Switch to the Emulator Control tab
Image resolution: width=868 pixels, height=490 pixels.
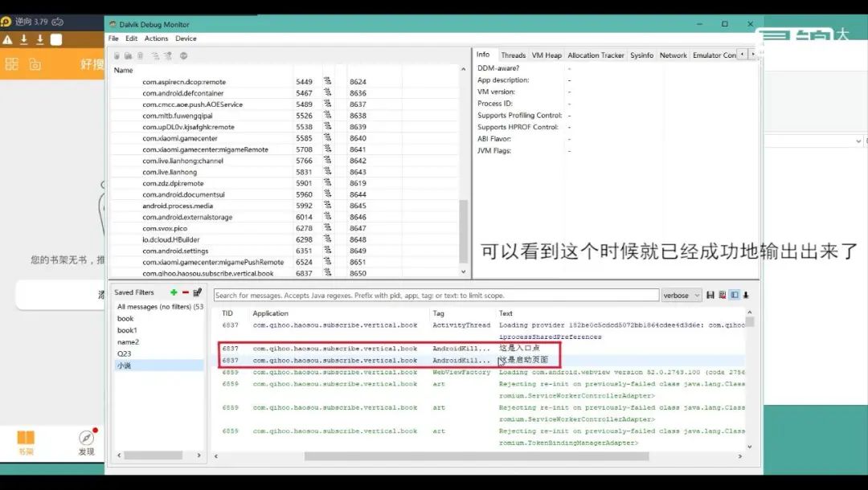pos(714,55)
